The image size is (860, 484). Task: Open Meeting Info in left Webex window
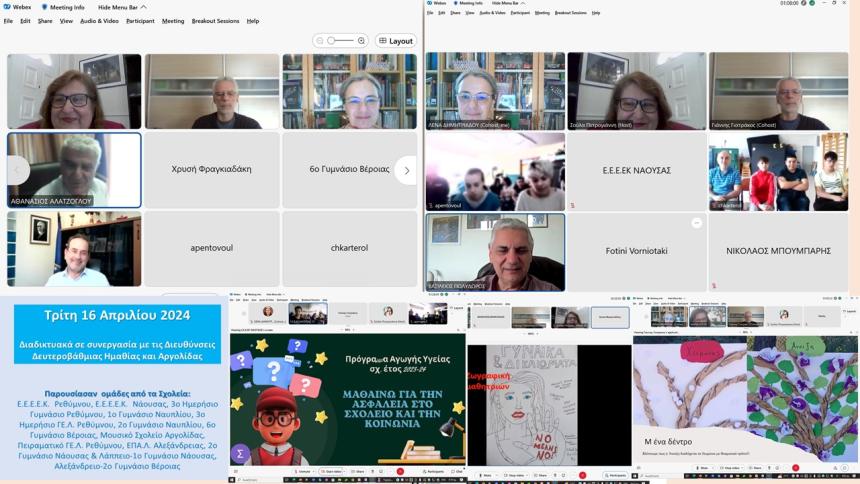tap(67, 7)
